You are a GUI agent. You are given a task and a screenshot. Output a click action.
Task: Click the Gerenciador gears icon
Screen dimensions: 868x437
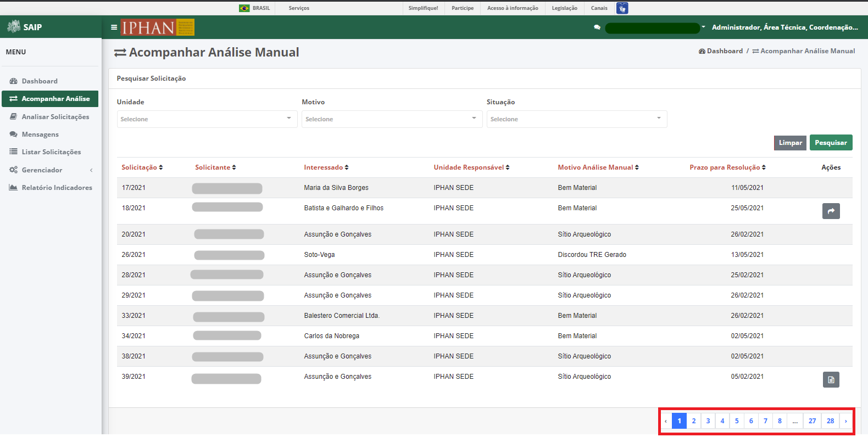click(x=14, y=170)
